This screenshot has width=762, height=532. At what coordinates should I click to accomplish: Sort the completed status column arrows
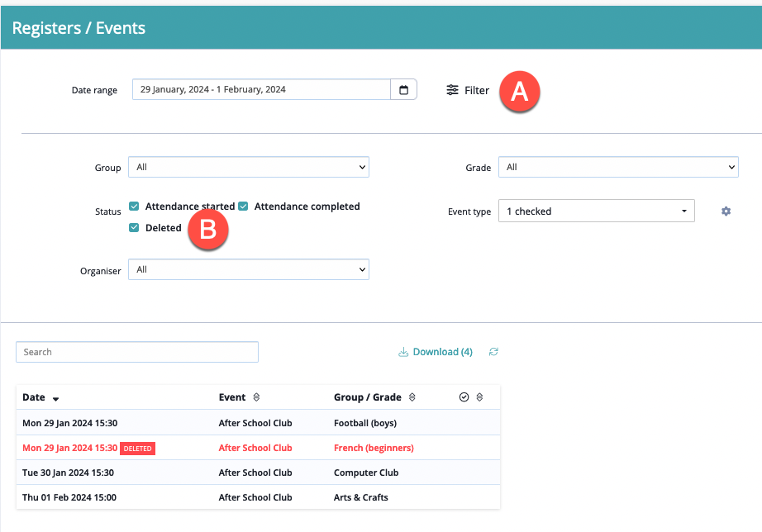[x=479, y=397]
